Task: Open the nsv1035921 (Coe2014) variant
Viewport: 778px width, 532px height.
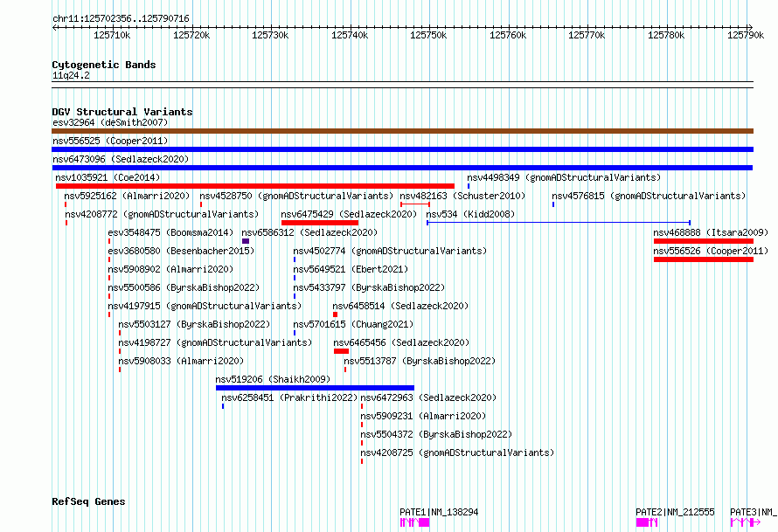Action: click(108, 177)
